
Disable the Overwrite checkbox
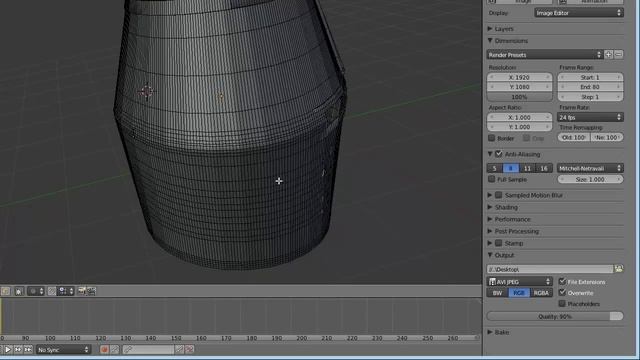562,293
